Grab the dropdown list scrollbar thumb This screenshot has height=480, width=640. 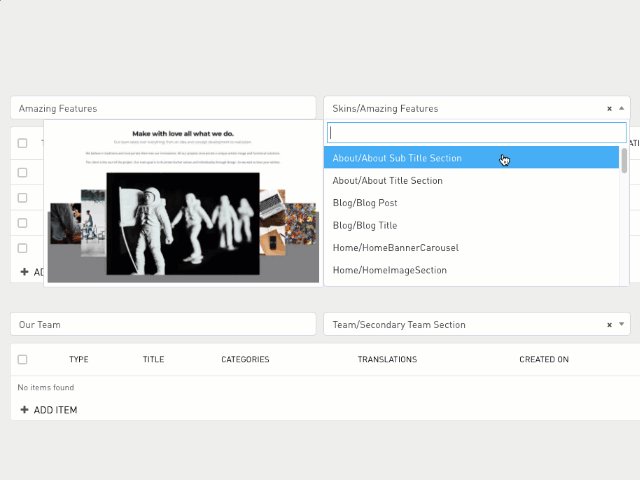pyautogui.click(x=624, y=161)
